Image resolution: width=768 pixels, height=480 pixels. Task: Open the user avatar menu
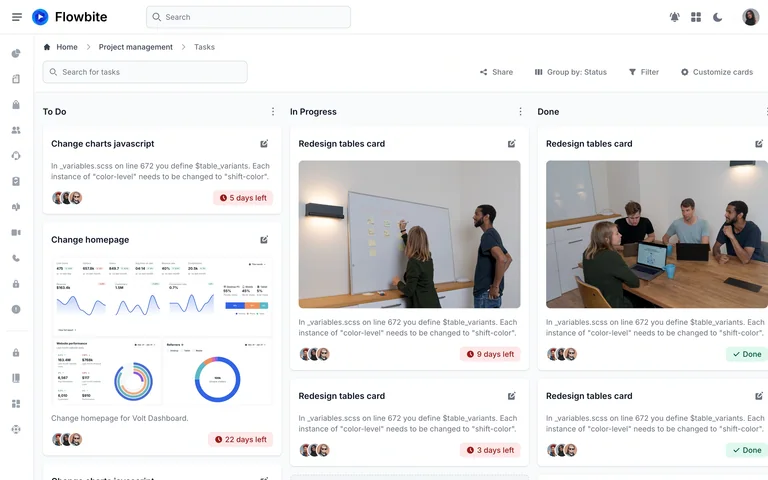point(750,17)
